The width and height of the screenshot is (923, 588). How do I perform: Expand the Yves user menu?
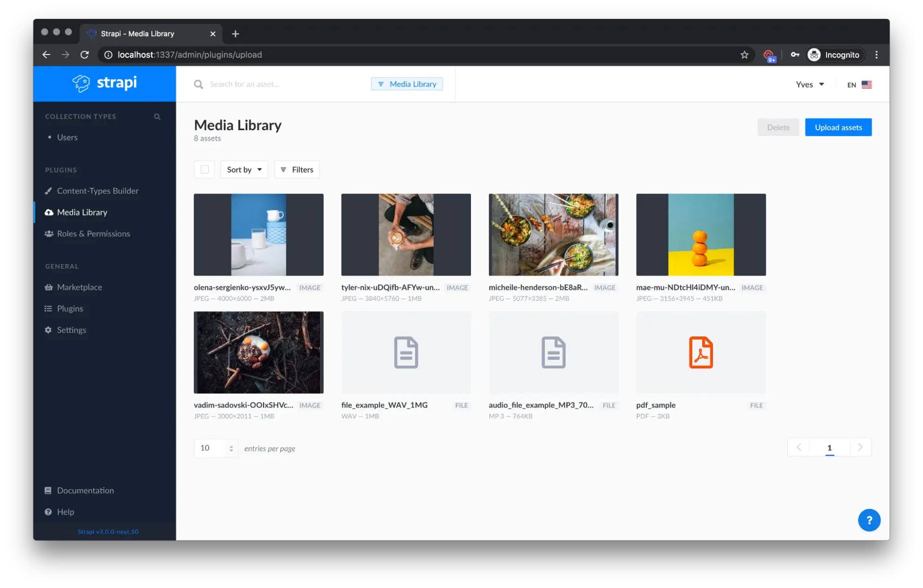click(x=809, y=84)
